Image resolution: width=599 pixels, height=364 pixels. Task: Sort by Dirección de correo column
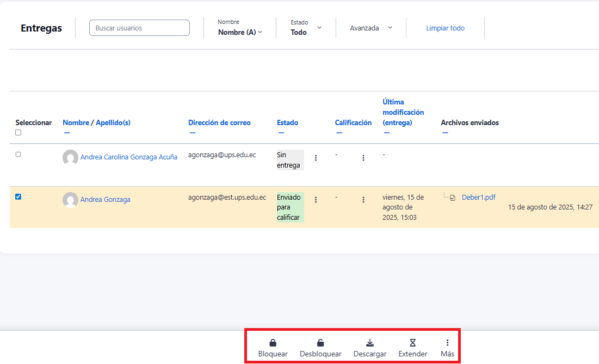coord(219,122)
